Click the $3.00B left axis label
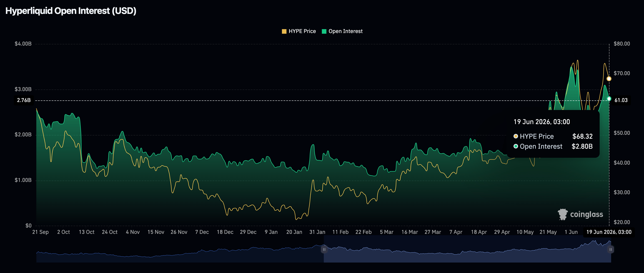Screen dimensions: 644x273 coord(23,89)
